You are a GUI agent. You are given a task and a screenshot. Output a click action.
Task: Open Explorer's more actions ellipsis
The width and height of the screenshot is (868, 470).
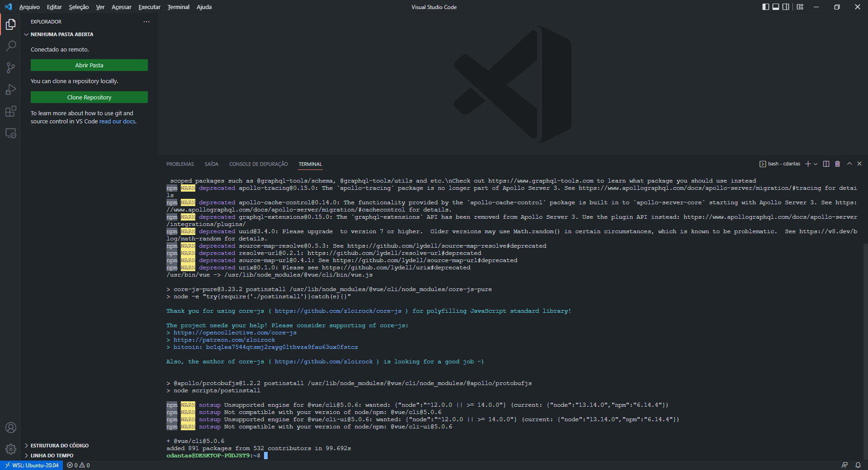click(146, 22)
